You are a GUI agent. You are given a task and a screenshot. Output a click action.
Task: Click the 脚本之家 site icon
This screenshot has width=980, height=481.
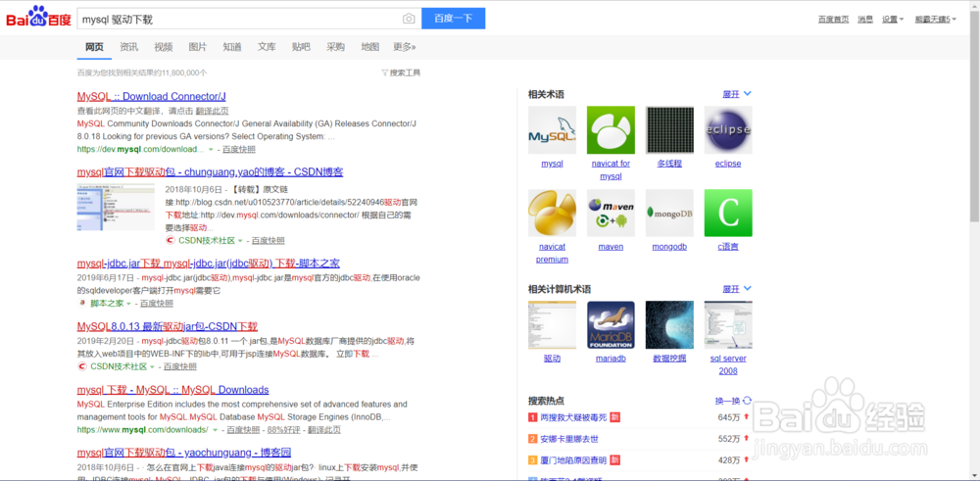click(82, 304)
